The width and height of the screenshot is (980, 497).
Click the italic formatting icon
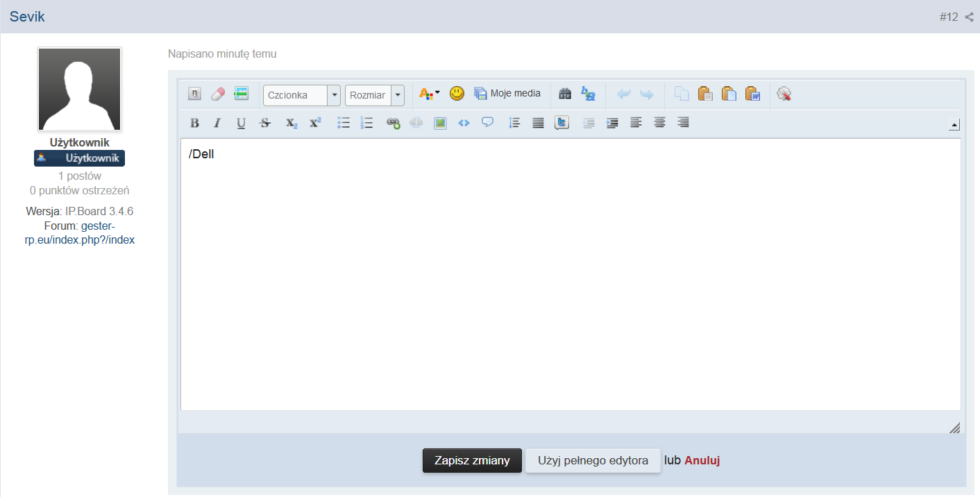(x=217, y=123)
